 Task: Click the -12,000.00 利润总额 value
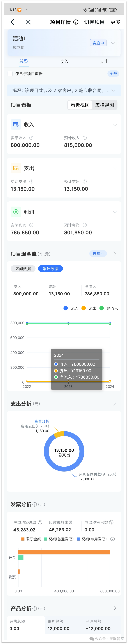pos(98,629)
